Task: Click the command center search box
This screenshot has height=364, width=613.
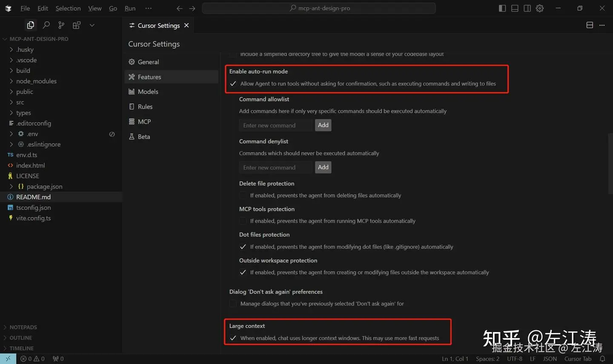Action: (x=319, y=9)
